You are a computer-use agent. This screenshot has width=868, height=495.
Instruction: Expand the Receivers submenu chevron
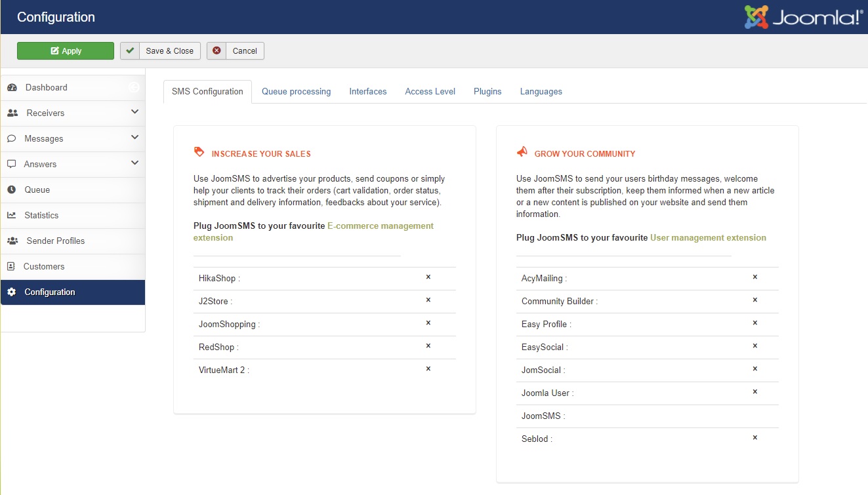tap(134, 112)
